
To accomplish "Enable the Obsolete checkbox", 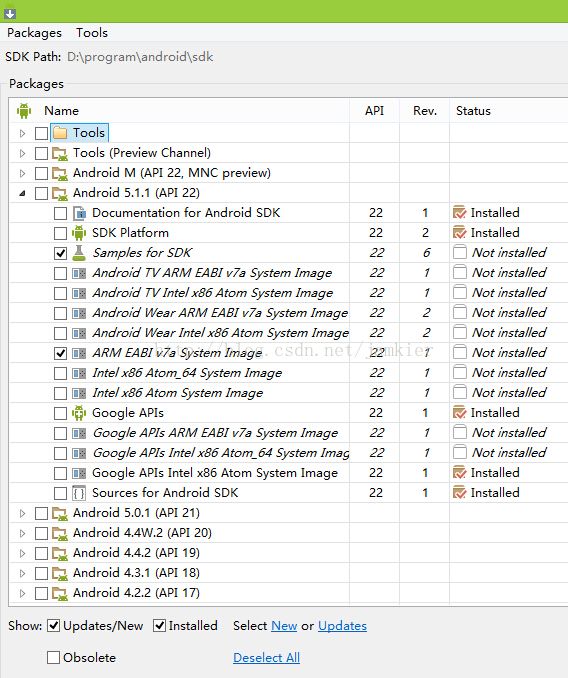I will tap(53, 658).
